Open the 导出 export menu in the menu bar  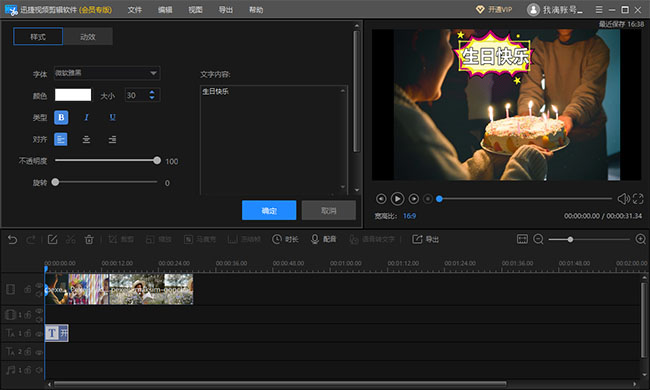click(226, 10)
